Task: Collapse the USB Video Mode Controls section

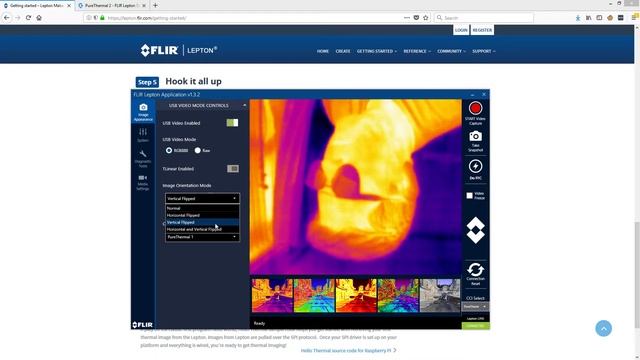Action: [244, 105]
